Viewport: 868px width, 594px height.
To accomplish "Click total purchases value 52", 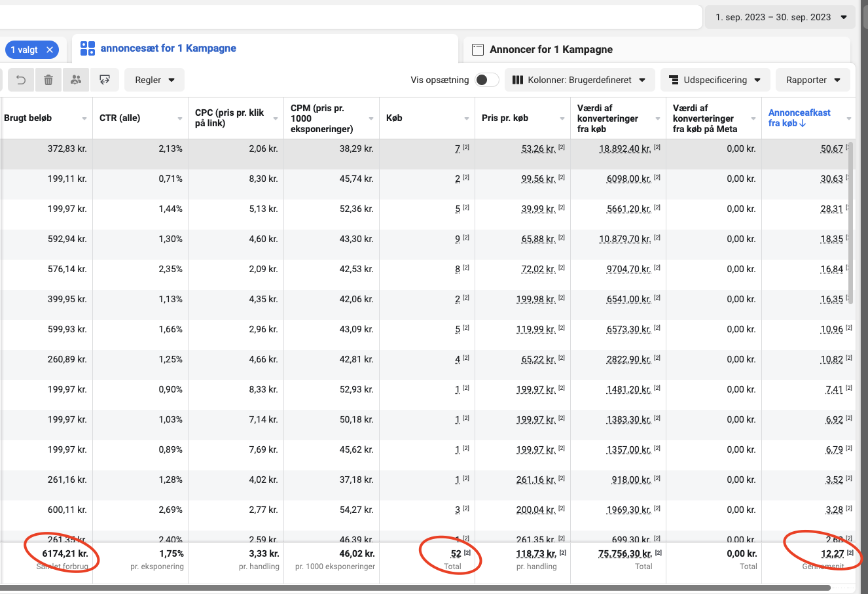I will [x=456, y=553].
